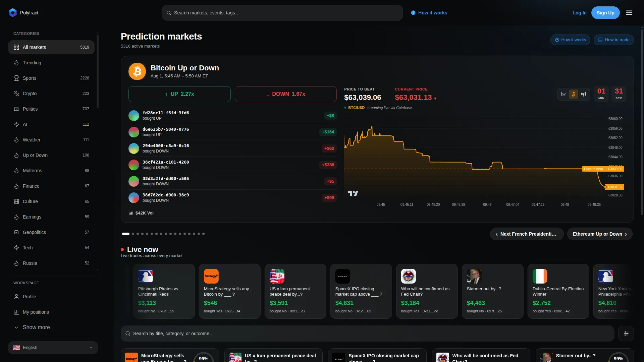Image resolution: width=644 pixels, height=362 pixels.
Task: Focus the search by title, category field
Action: 368,334
